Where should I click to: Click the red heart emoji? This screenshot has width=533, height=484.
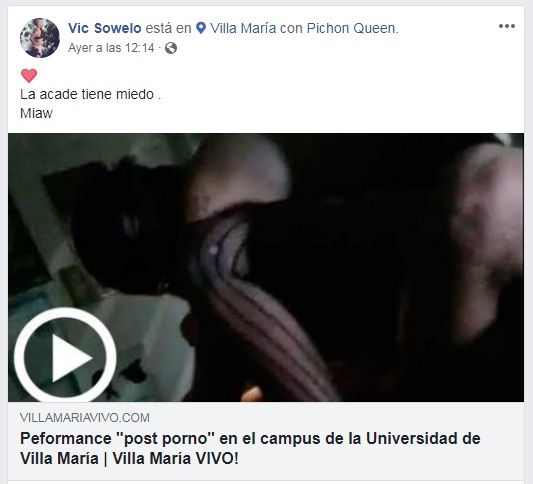pyautogui.click(x=29, y=75)
